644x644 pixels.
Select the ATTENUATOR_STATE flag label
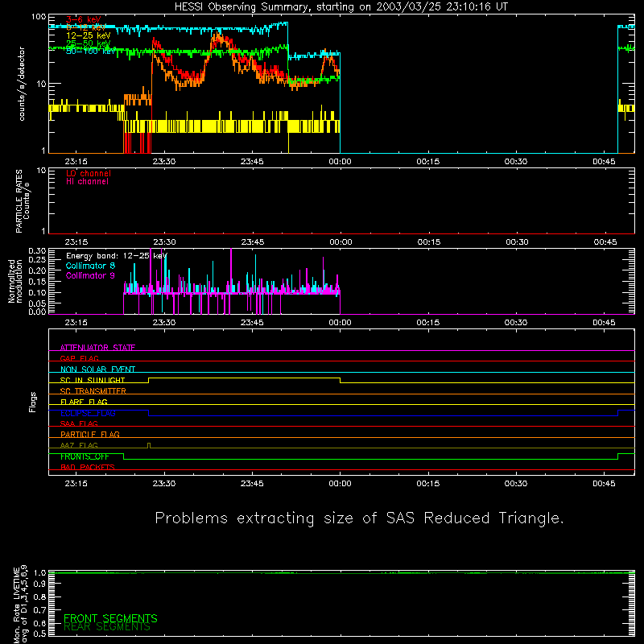click(x=97, y=348)
